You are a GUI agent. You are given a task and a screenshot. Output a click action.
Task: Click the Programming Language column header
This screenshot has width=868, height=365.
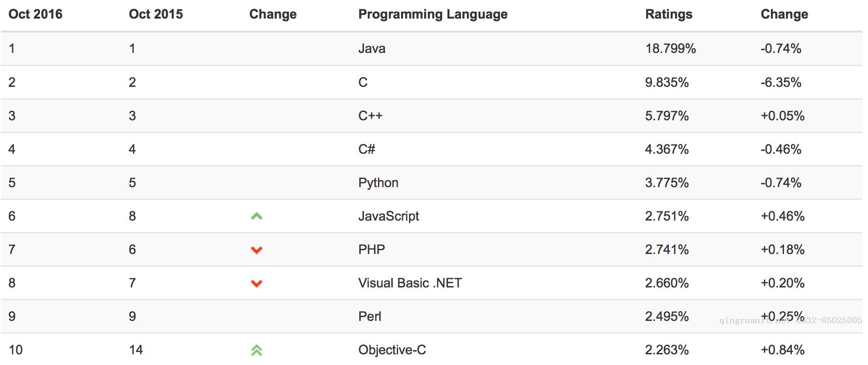tap(433, 14)
